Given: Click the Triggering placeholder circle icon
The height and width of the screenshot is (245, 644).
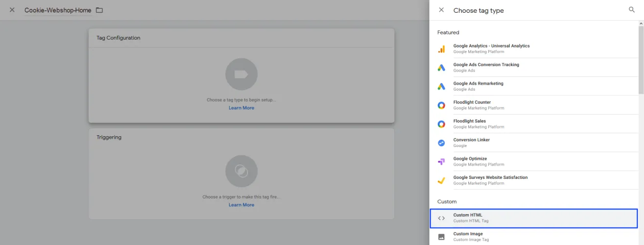Looking at the screenshot, I should (241, 171).
